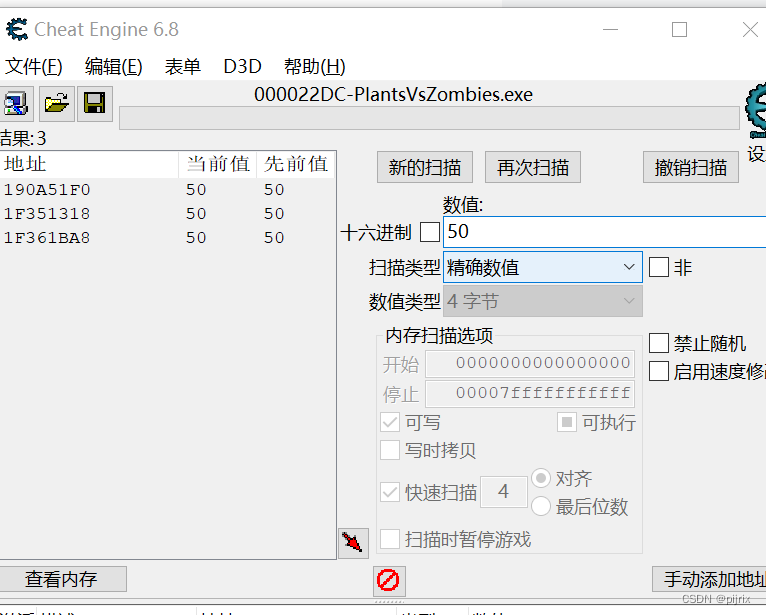Viewport: 766px width, 615px height.
Task: Click the scan progress bar
Action: tap(429, 118)
